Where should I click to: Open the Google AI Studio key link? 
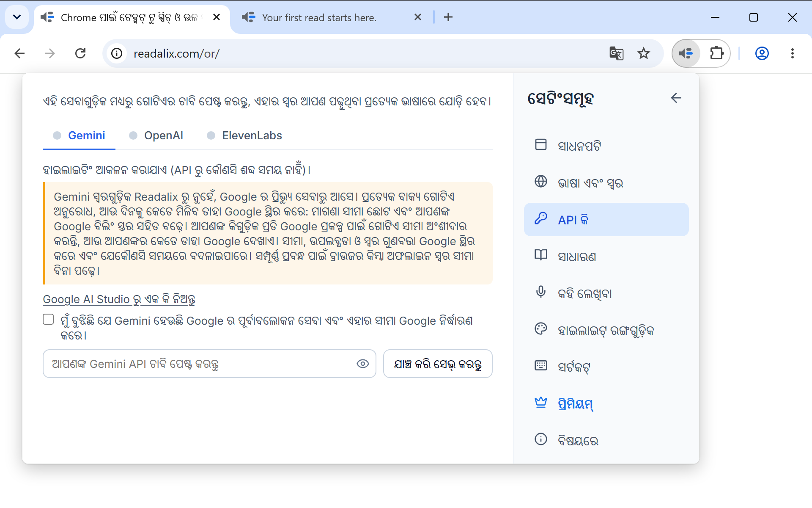pyautogui.click(x=119, y=299)
